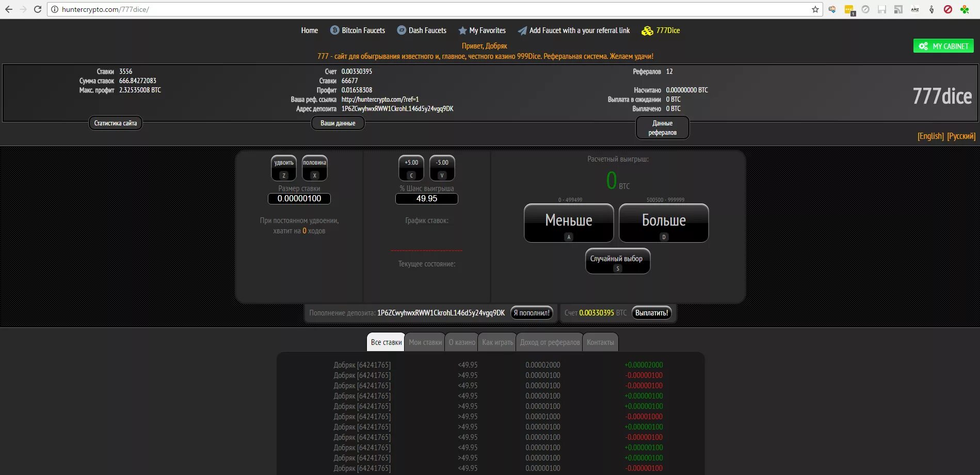The image size is (980, 475).
Task: Click the Размер ставки bet size field
Action: (x=299, y=199)
